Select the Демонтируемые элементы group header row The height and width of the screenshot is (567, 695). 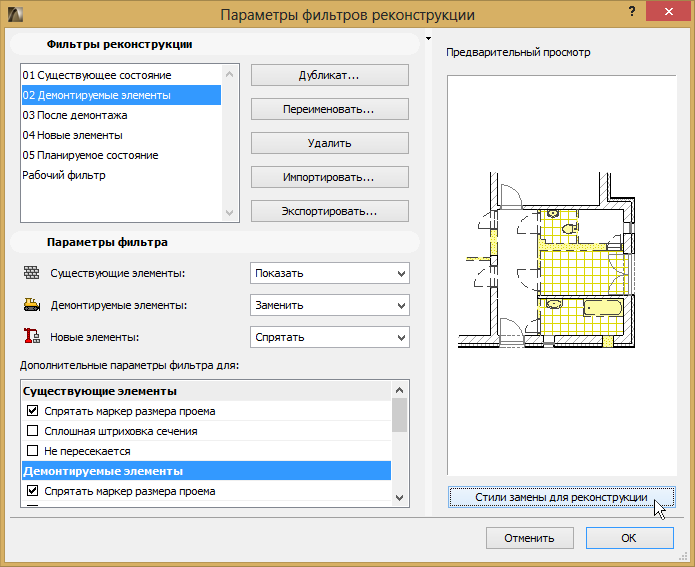coord(207,471)
